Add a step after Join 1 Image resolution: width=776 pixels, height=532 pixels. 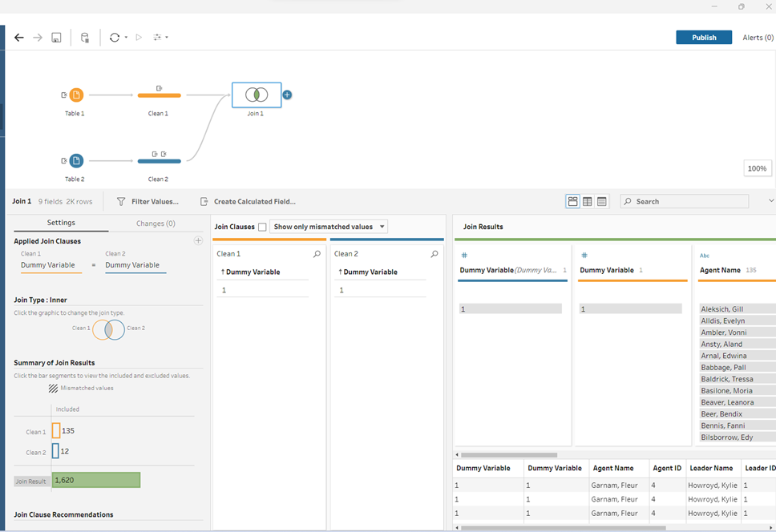[x=287, y=95]
